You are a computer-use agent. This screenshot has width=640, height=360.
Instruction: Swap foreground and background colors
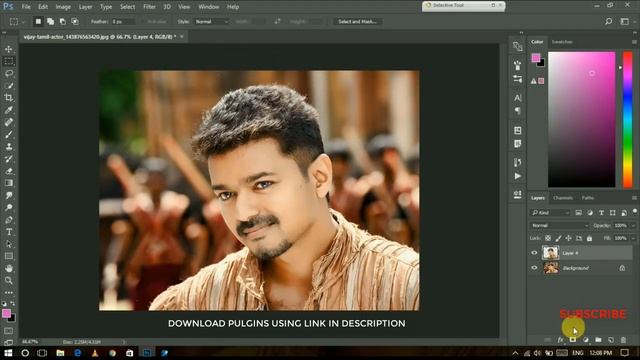[13, 304]
